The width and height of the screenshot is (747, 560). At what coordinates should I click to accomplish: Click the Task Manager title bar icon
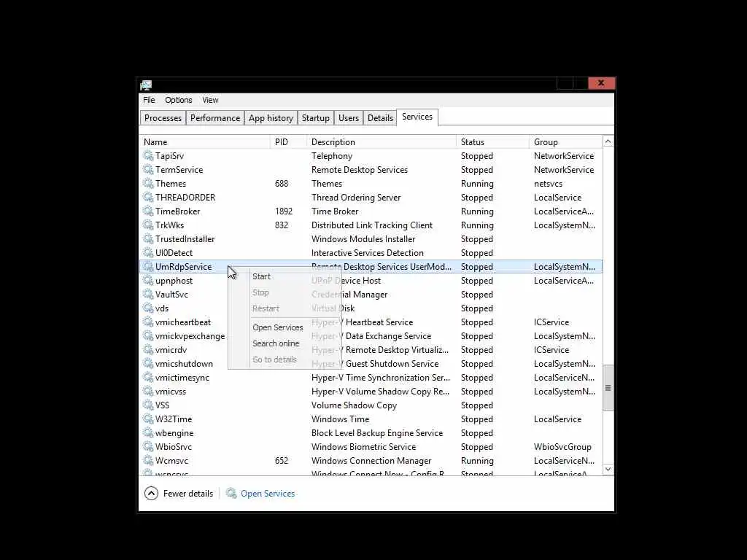146,85
